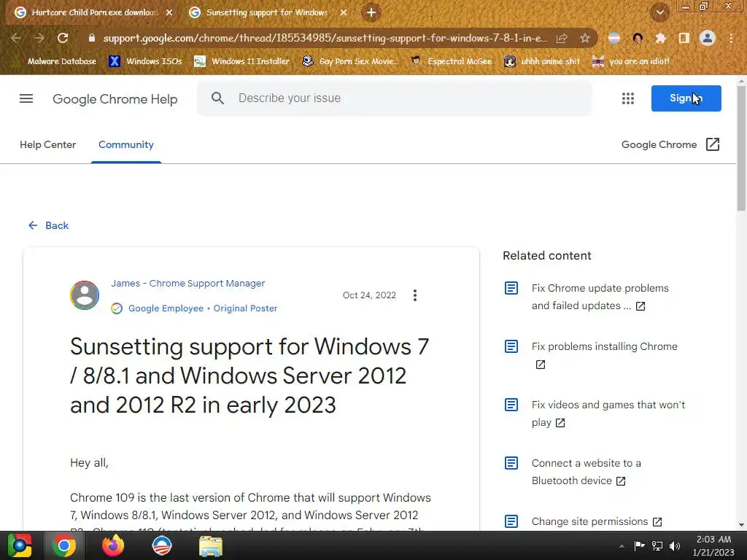
Task: Open File Explorer from the taskbar
Action: [x=210, y=545]
